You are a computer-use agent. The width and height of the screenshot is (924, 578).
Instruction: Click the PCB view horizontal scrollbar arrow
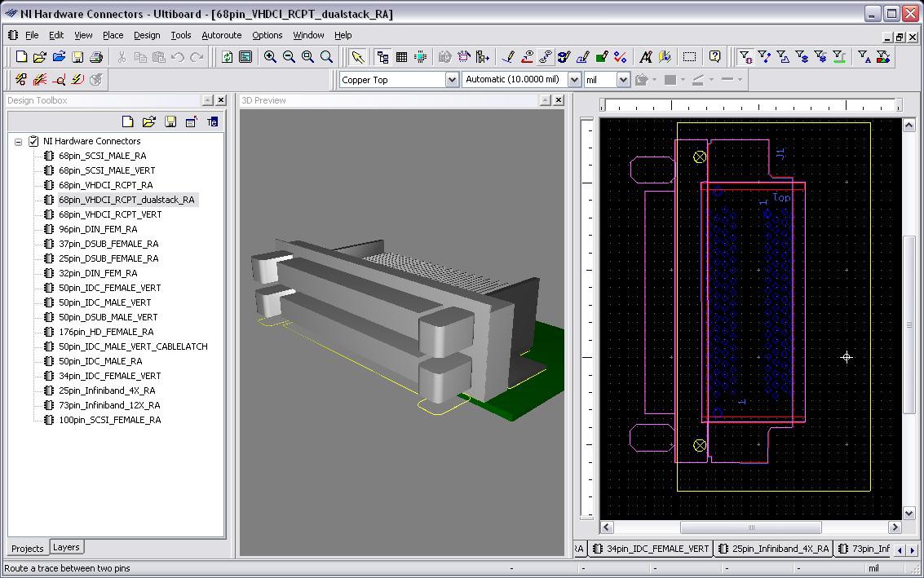coord(606,527)
